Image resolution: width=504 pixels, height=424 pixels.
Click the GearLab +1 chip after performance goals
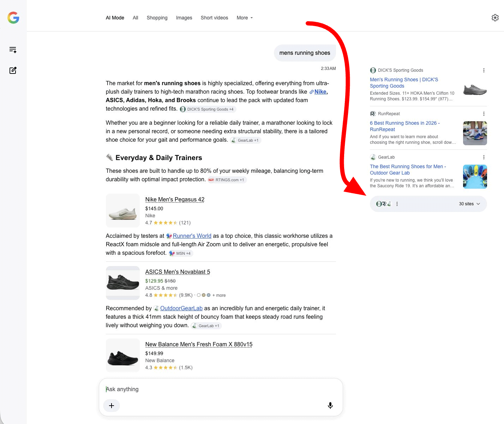245,140
